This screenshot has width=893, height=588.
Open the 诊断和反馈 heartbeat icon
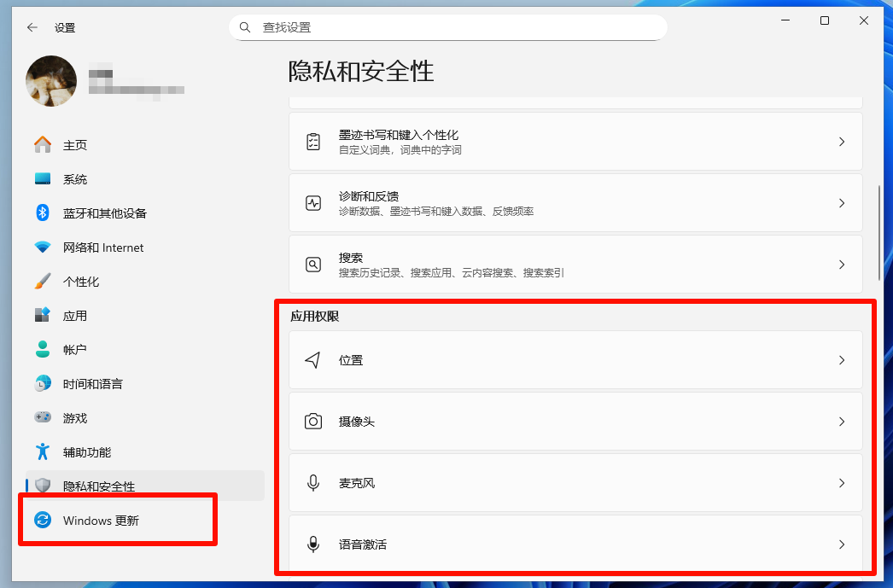pyautogui.click(x=313, y=202)
